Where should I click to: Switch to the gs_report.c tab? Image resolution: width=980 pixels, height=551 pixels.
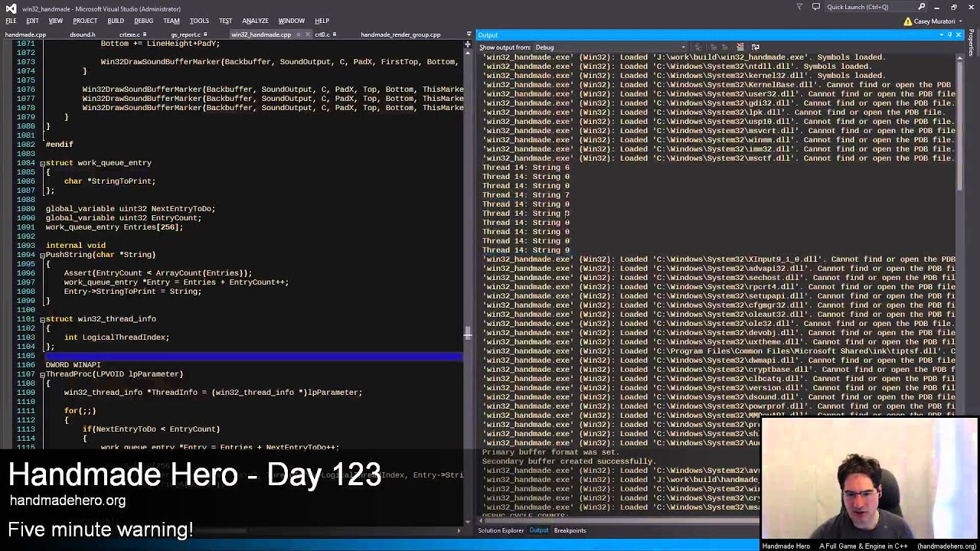(185, 34)
